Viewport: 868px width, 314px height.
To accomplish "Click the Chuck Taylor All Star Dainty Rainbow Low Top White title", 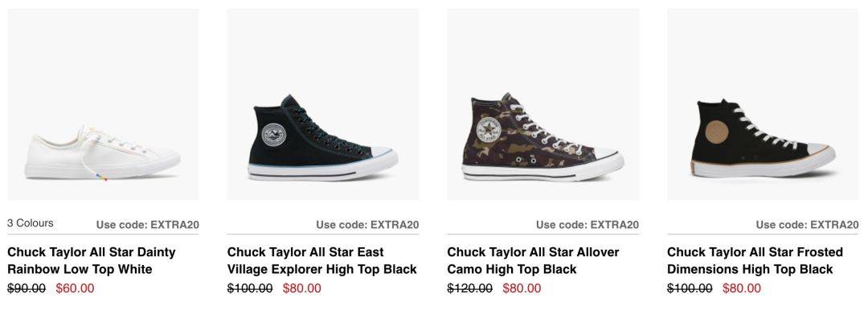I will point(92,261).
